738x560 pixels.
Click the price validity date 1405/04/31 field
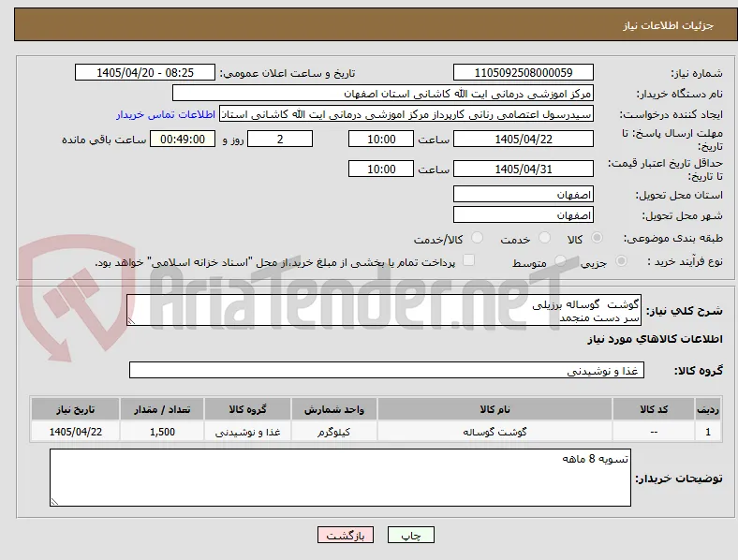click(x=524, y=169)
